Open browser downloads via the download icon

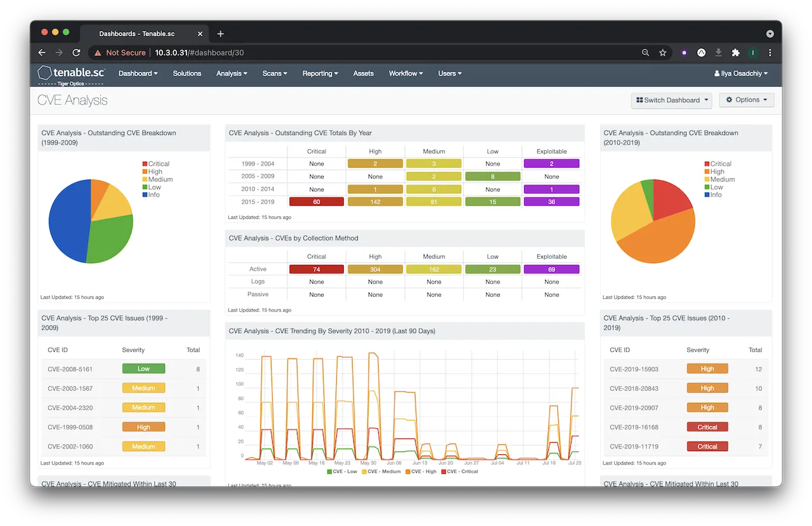tap(718, 53)
